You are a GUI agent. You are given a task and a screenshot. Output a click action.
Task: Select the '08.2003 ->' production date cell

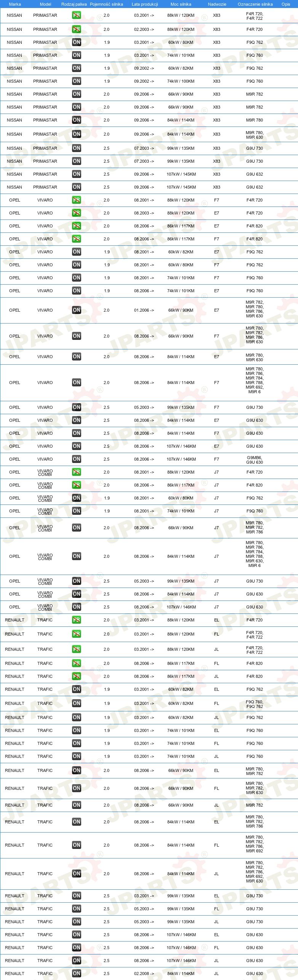coord(144,213)
